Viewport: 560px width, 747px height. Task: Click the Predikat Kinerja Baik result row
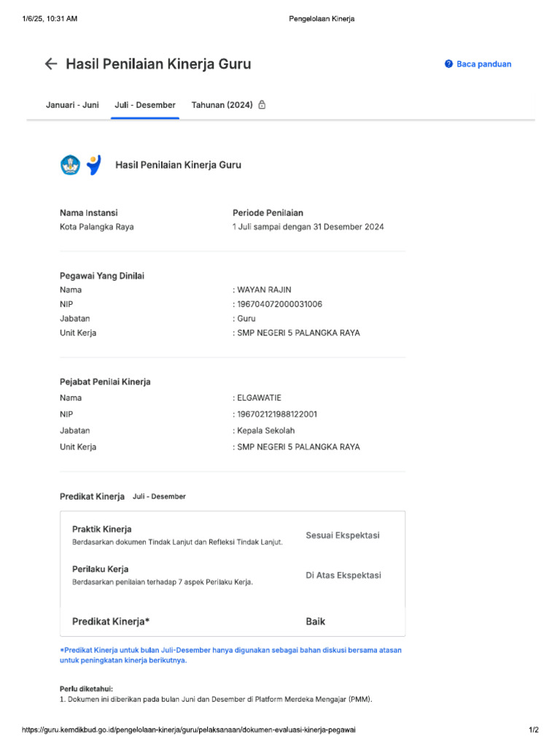233,622
